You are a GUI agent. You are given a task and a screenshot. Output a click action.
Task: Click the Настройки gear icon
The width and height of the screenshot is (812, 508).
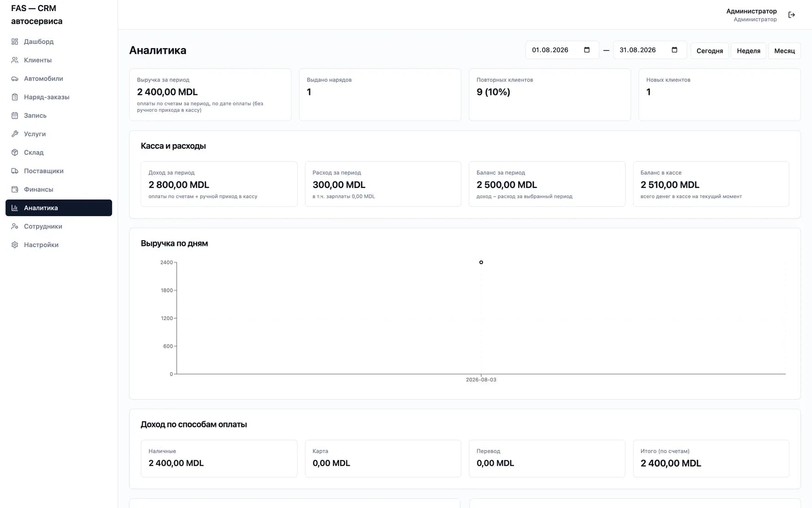(x=15, y=245)
